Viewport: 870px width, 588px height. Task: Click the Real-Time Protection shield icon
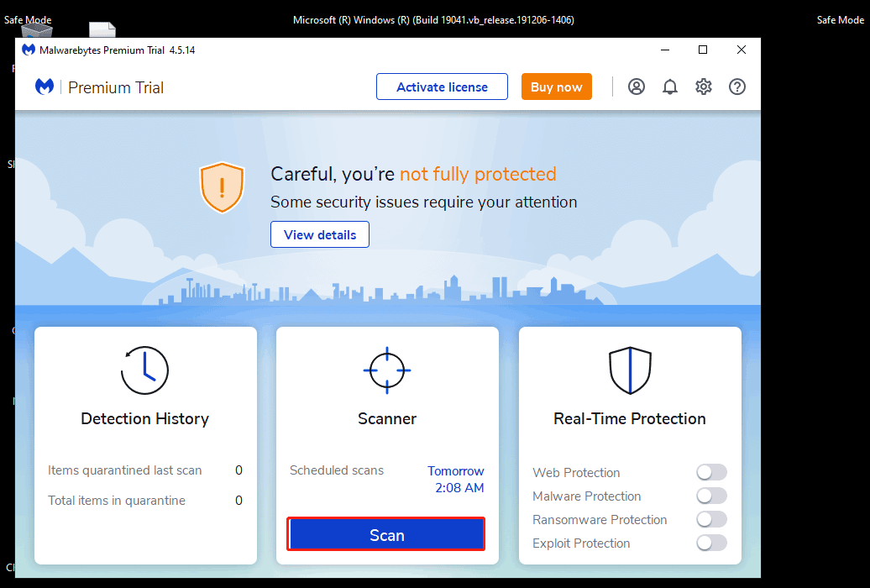coord(630,370)
